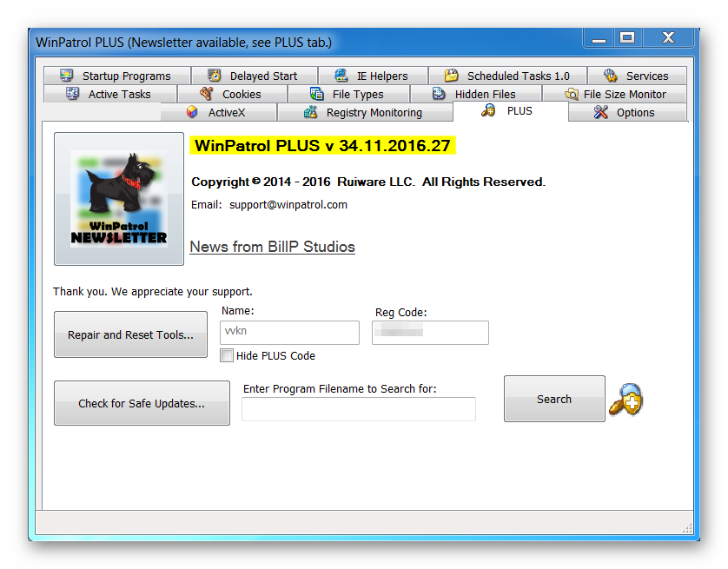Open the Cookies tab
Image resolution: width=728 pixels, height=569 pixels.
(x=232, y=94)
